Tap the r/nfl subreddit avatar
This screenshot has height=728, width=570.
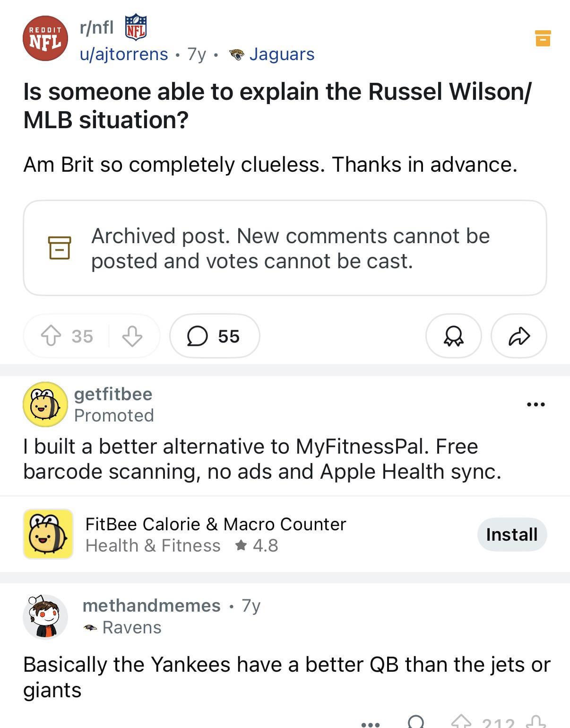click(45, 38)
